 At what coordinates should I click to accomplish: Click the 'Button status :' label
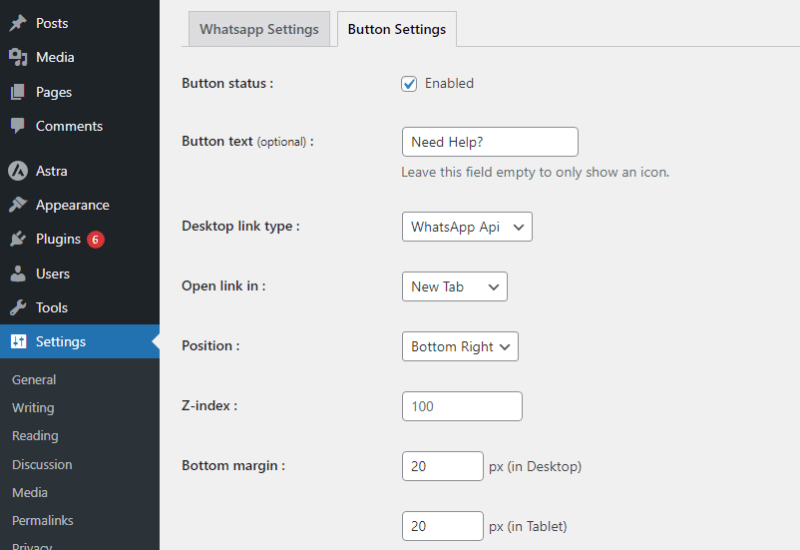pyautogui.click(x=228, y=83)
